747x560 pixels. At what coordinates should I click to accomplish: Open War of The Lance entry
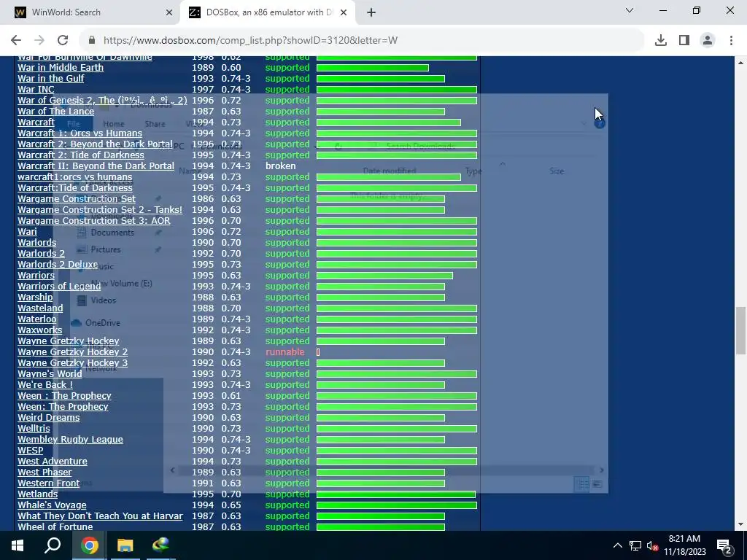point(55,112)
